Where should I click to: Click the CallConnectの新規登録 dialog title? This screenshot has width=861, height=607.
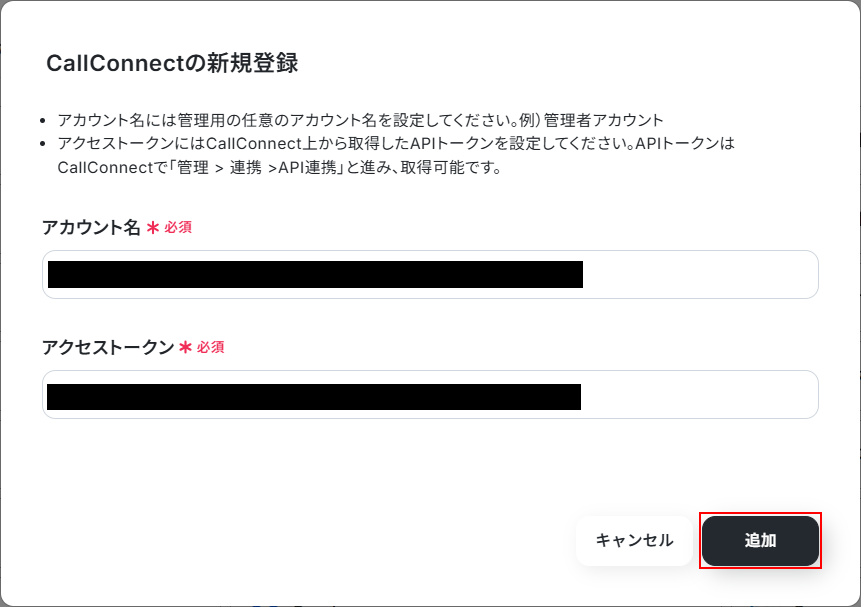point(172,63)
